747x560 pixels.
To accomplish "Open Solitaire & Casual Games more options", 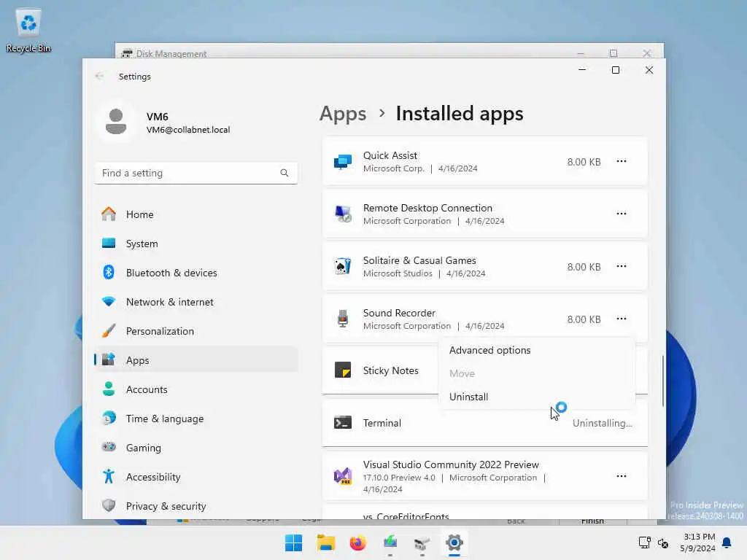I will pos(622,266).
